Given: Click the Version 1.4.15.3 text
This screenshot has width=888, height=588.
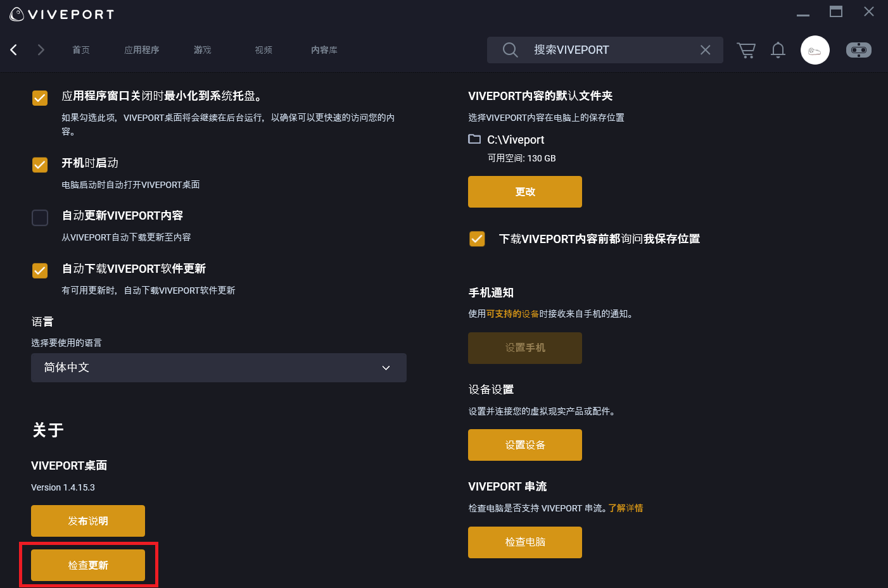Looking at the screenshot, I should (x=63, y=487).
